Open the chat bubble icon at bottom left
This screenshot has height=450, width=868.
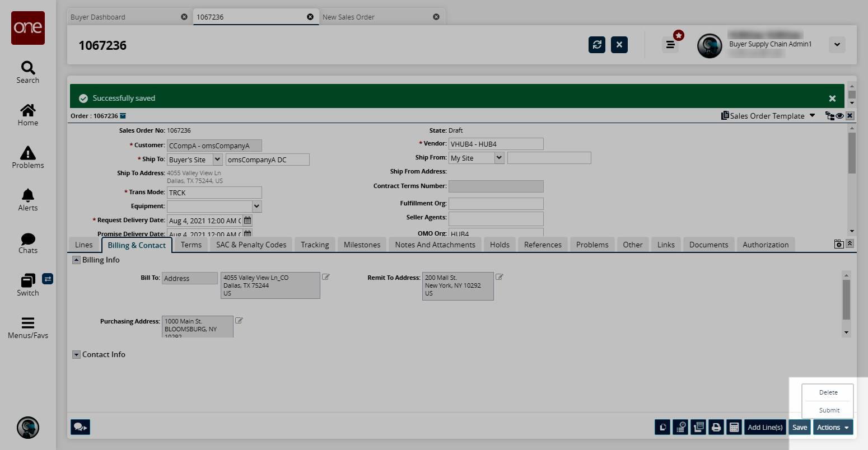point(80,427)
